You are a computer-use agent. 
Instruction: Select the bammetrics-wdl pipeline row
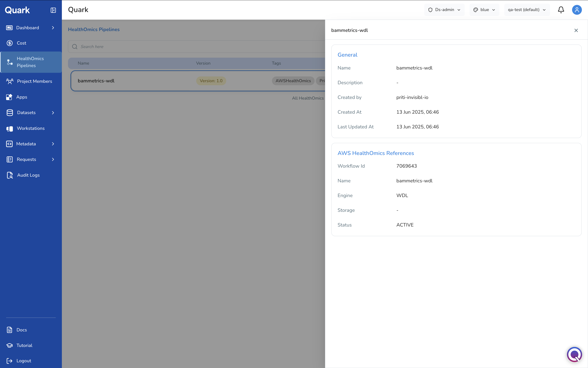(x=198, y=81)
